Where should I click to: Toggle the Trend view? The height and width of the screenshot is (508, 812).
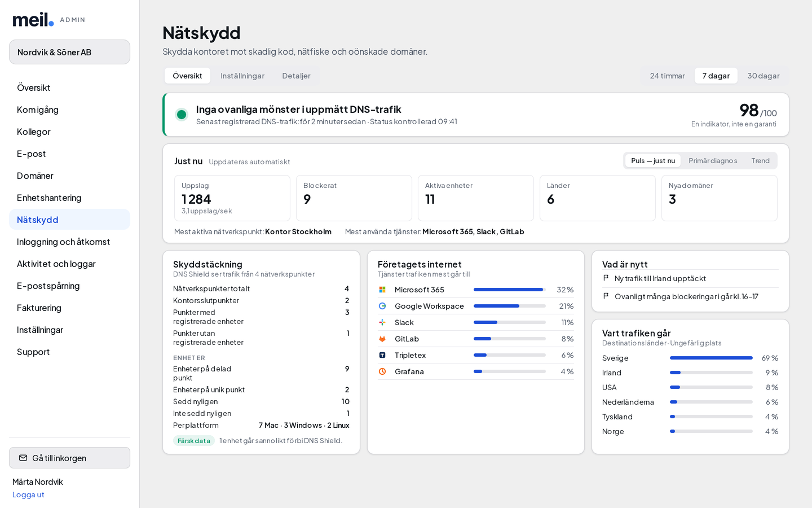[760, 161]
